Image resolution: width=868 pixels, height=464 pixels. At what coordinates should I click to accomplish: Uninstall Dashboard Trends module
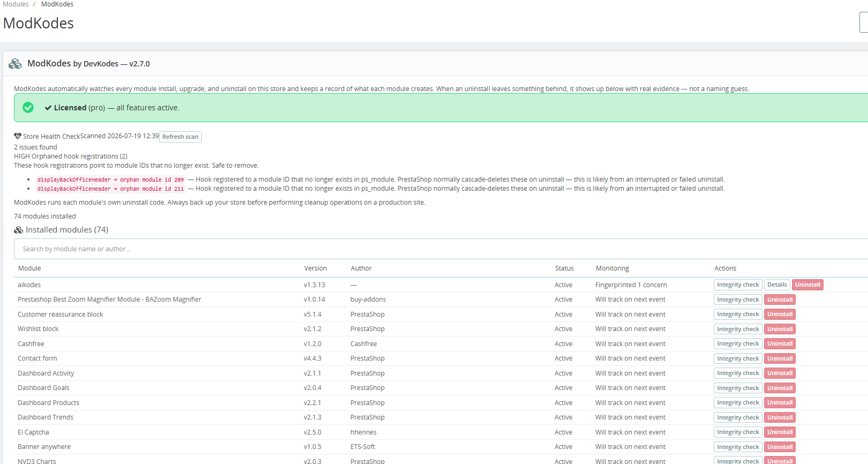(x=780, y=417)
